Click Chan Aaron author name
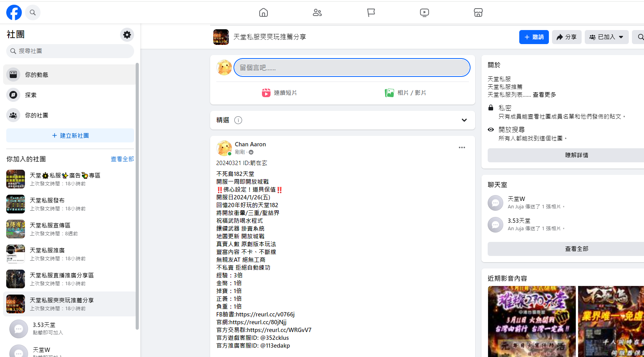This screenshot has height=357, width=644. point(250,144)
